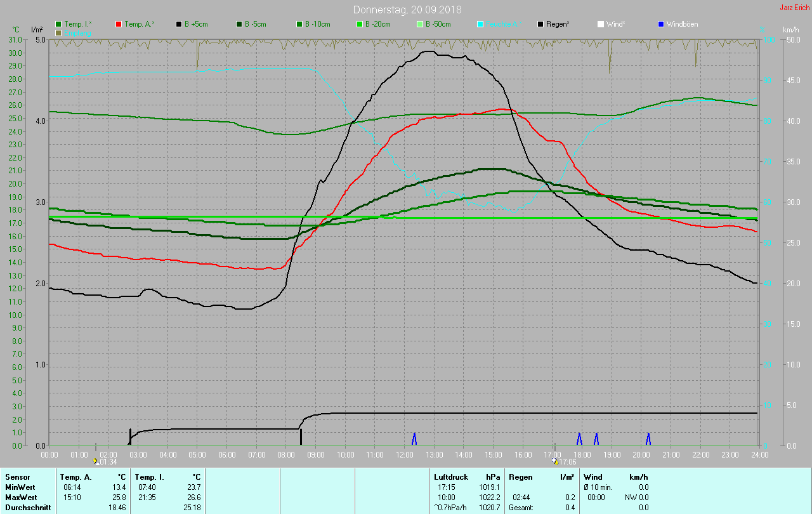Click the Temp. A. maximum value 25.8
The image size is (812, 514).
pos(121,497)
